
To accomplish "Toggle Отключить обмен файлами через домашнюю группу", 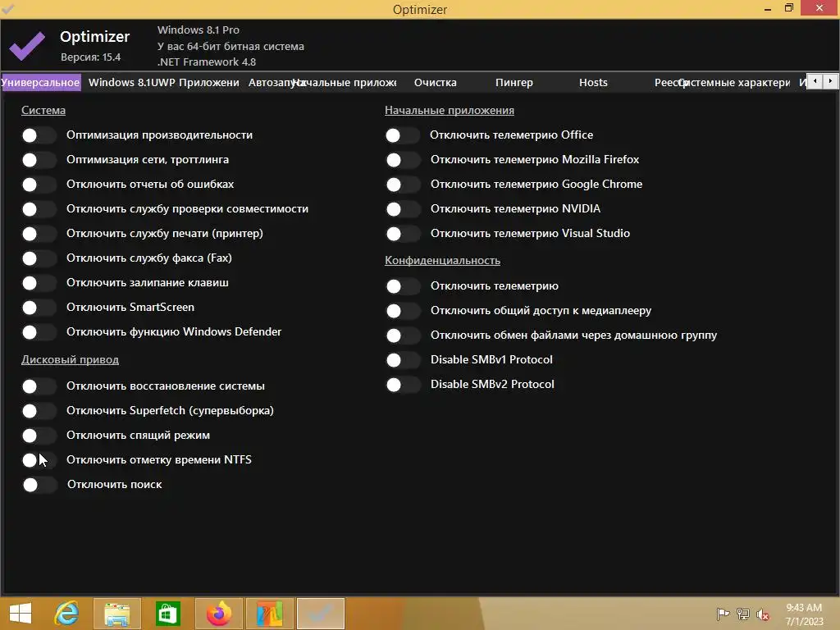I will click(403, 336).
